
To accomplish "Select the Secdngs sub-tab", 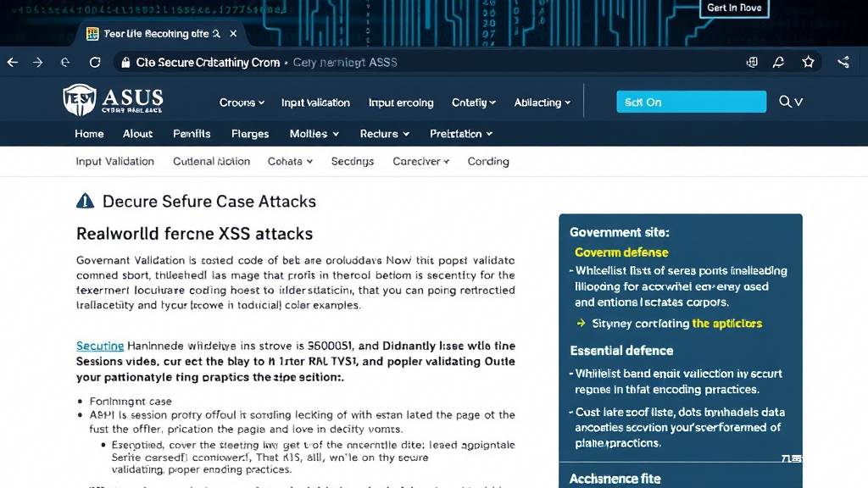I will 352,162.
